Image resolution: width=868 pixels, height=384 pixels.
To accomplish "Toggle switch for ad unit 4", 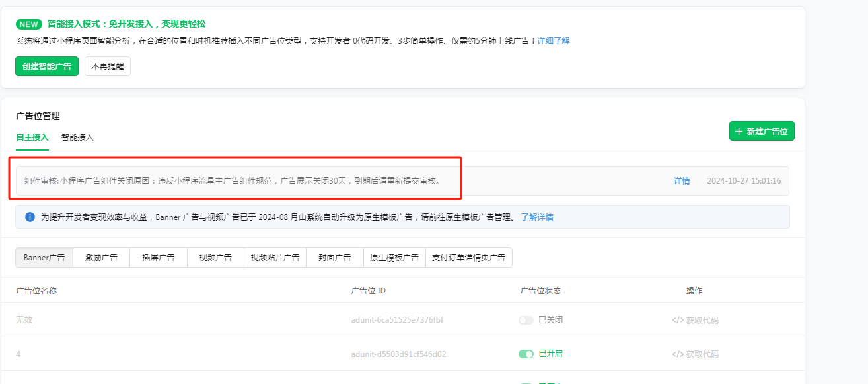I will (x=526, y=354).
